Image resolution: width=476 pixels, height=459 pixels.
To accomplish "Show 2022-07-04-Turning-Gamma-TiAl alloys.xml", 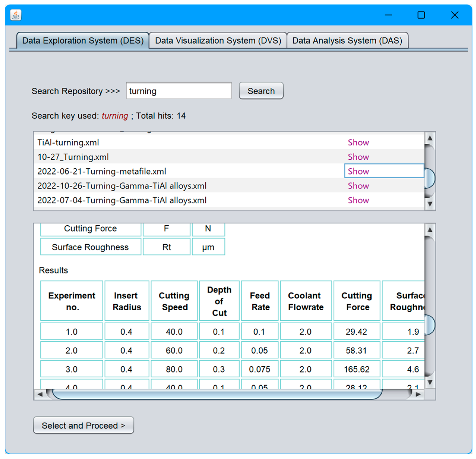I will [358, 200].
